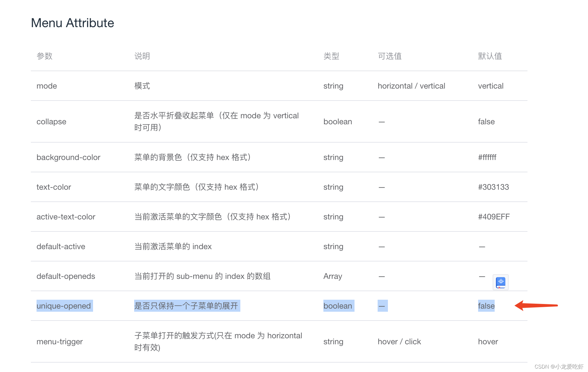Click 'string' type in text-color row
Screen dimensions: 588x372
point(333,187)
